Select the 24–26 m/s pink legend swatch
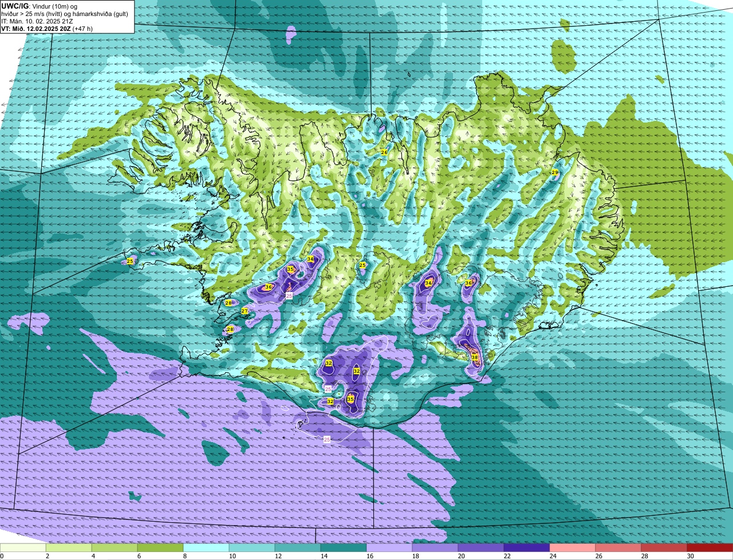The width and height of the screenshot is (733, 560). [573, 547]
